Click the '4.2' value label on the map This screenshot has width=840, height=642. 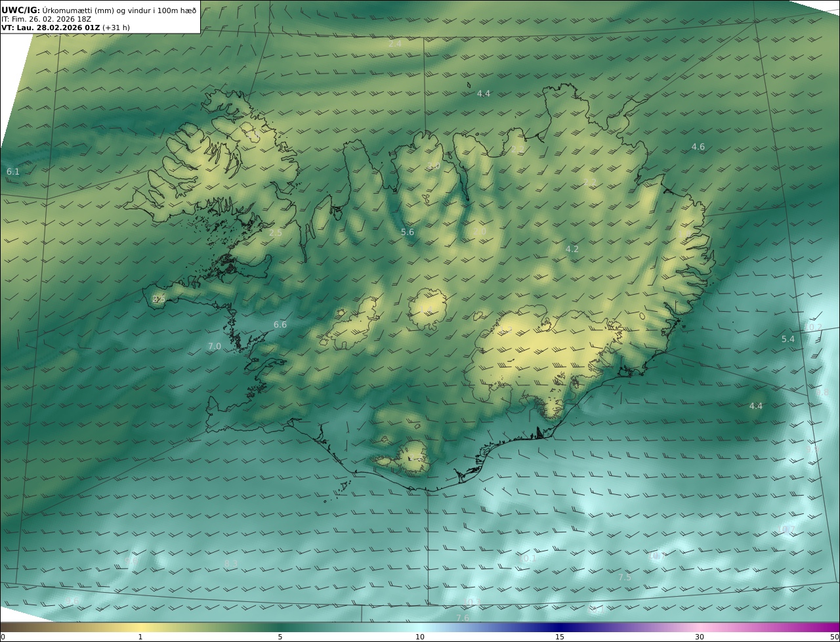(x=572, y=249)
